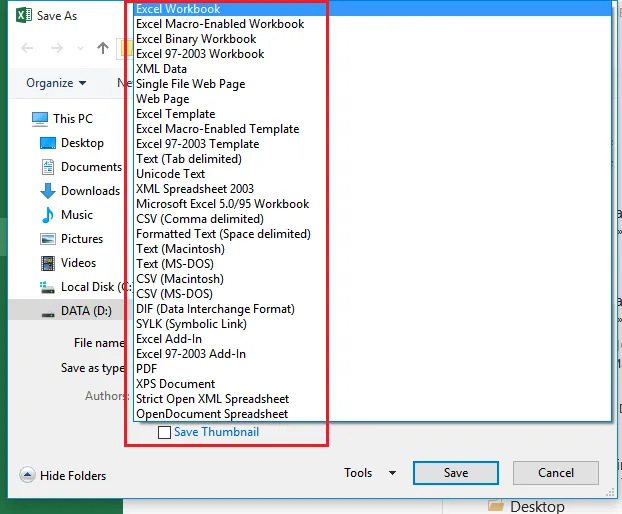Open the Tools dropdown menu
622x514 pixels.
click(370, 473)
